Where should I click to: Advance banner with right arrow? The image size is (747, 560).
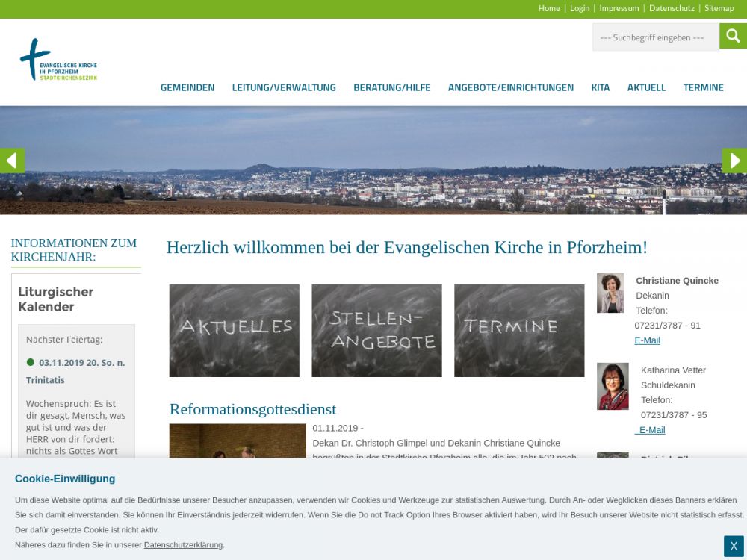734,161
